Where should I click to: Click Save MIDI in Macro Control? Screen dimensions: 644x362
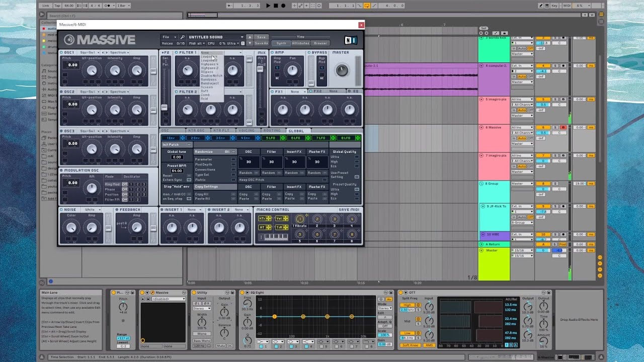pyautogui.click(x=349, y=210)
